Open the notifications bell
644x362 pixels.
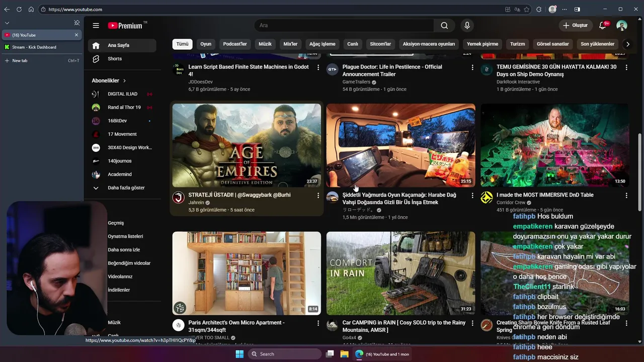click(x=602, y=26)
